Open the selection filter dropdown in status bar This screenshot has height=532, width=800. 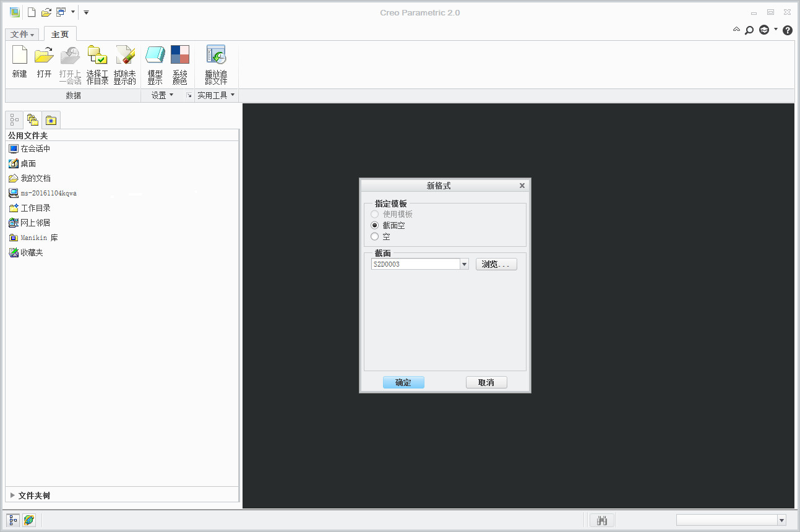click(781, 520)
